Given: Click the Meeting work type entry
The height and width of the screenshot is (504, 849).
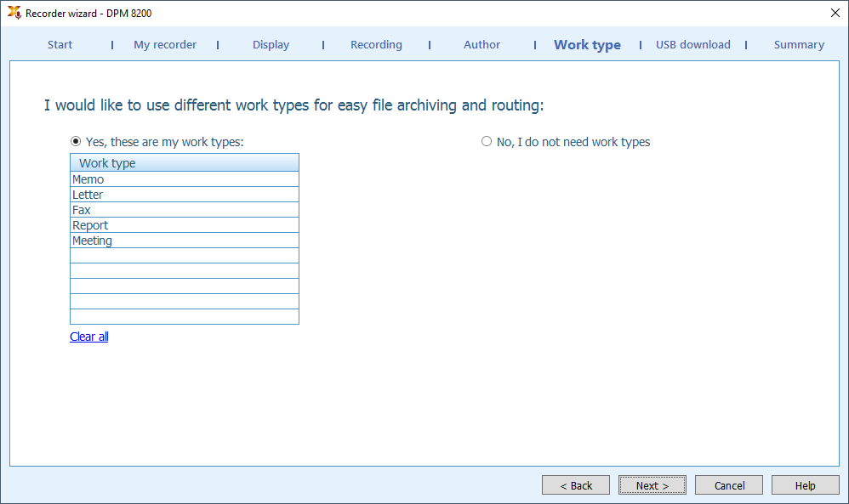Looking at the screenshot, I should pyautogui.click(x=185, y=241).
